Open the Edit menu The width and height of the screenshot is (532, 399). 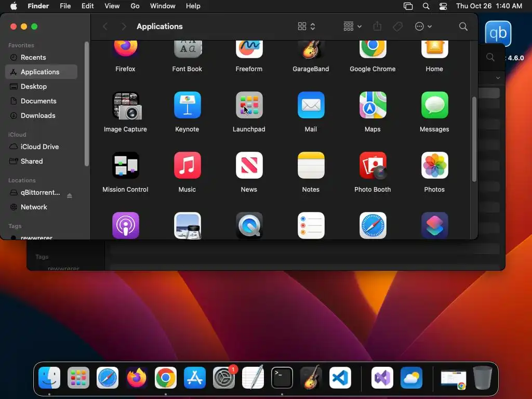tap(87, 6)
